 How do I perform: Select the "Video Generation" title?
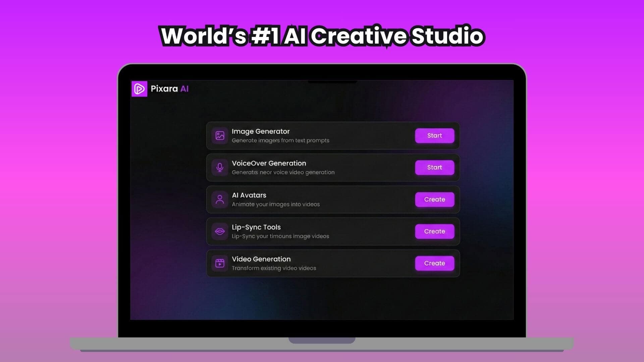(x=261, y=259)
